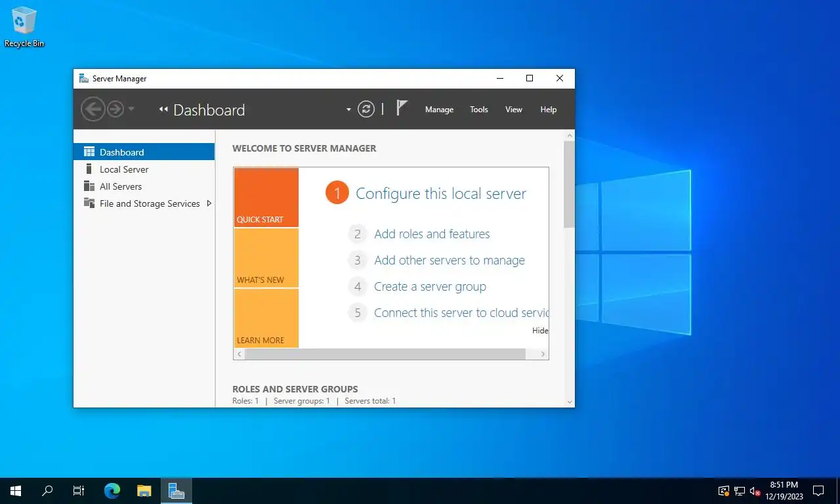Click the WELCOME TO SERVER MANAGER heading
The height and width of the screenshot is (504, 840).
(304, 148)
